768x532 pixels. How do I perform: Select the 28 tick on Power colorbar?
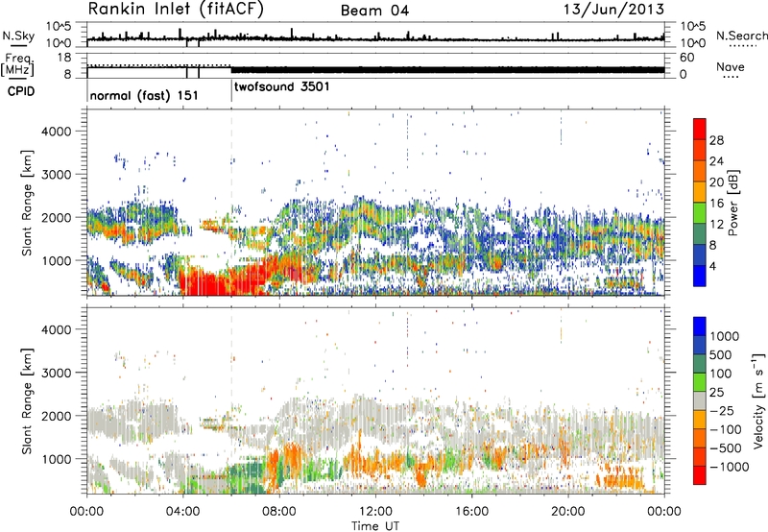point(716,140)
